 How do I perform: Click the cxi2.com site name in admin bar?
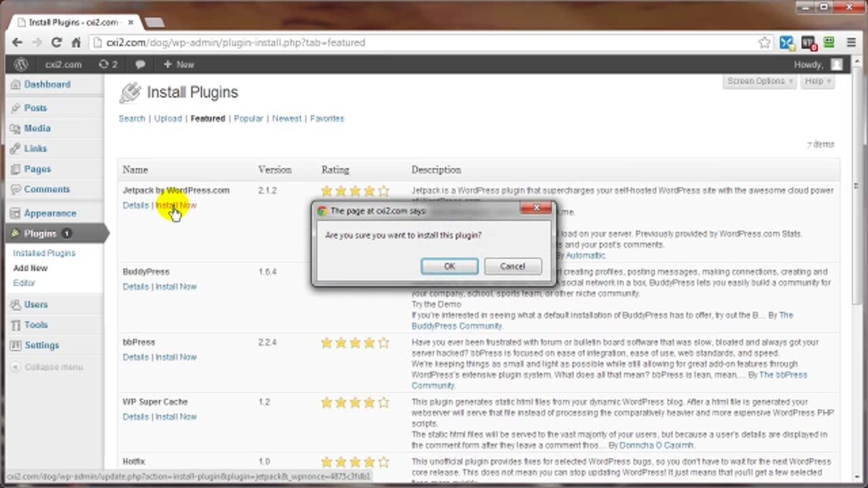[x=63, y=64]
